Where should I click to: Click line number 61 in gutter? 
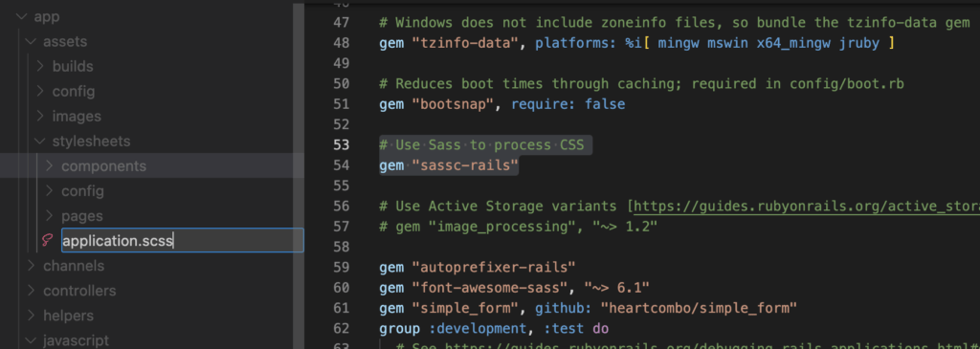pos(342,308)
